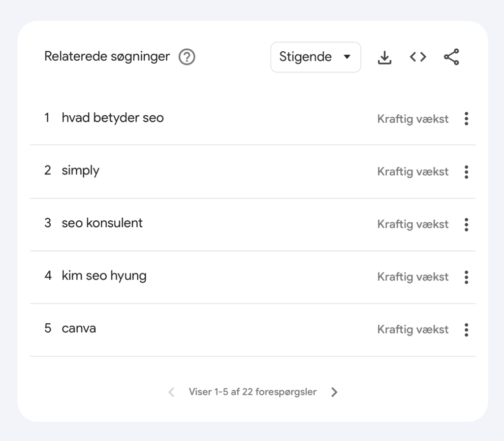Open three-dot menu for 'canva'
This screenshot has height=441, width=504.
point(466,330)
